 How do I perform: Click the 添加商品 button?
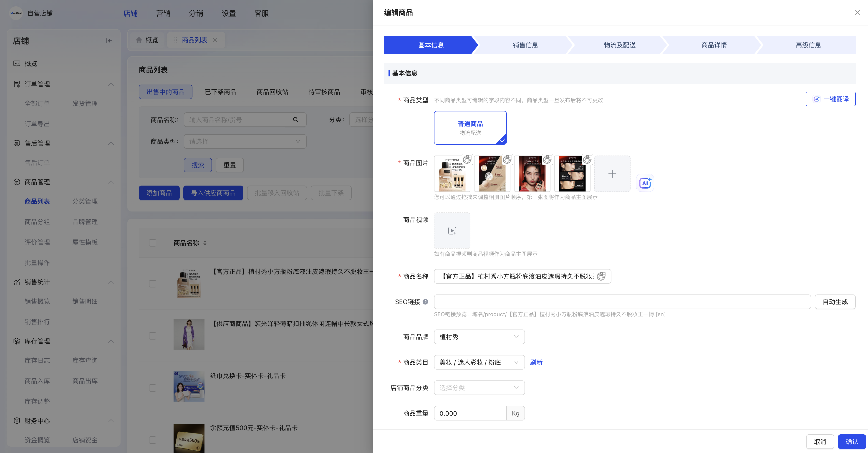coord(159,193)
